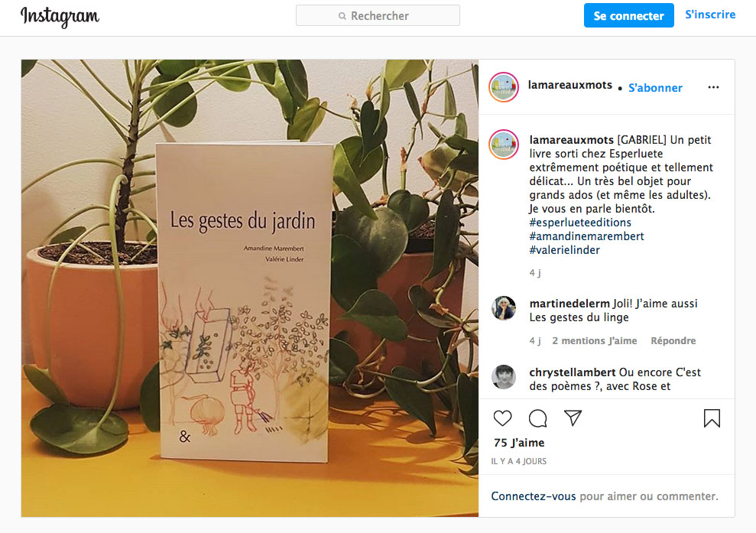
Task: Open the martinedelerm profile picture
Action: (503, 308)
